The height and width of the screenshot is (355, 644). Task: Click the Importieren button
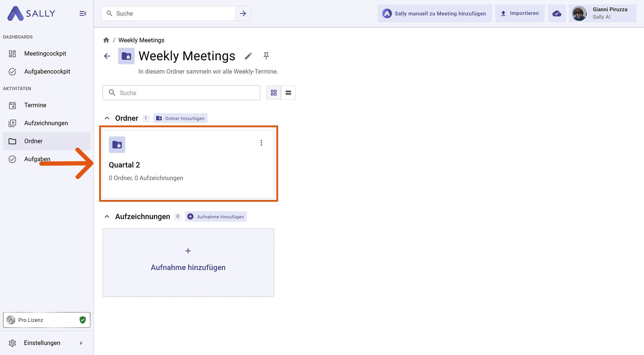520,14
